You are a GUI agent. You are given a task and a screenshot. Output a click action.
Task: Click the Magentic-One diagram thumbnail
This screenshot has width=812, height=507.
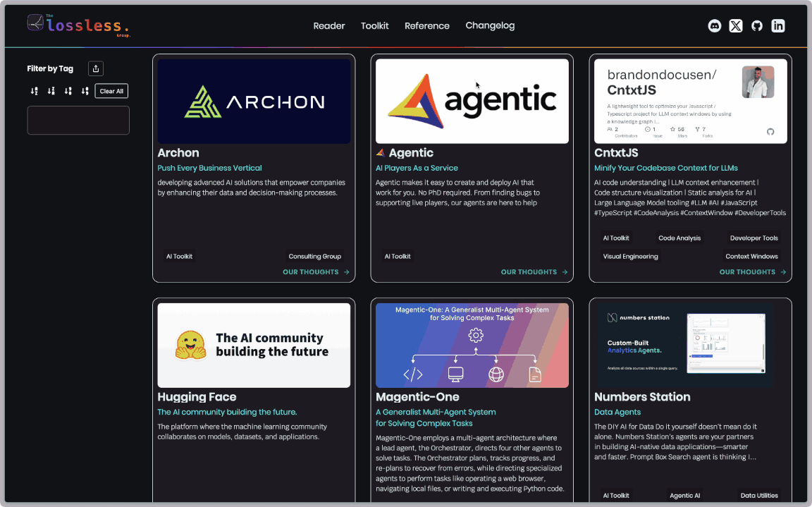[472, 346]
